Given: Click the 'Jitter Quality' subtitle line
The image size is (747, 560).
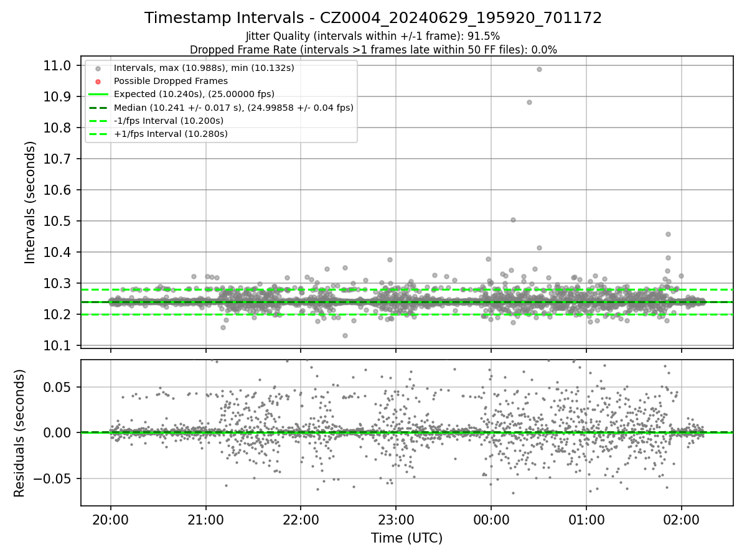Looking at the screenshot, I should 373,36.
